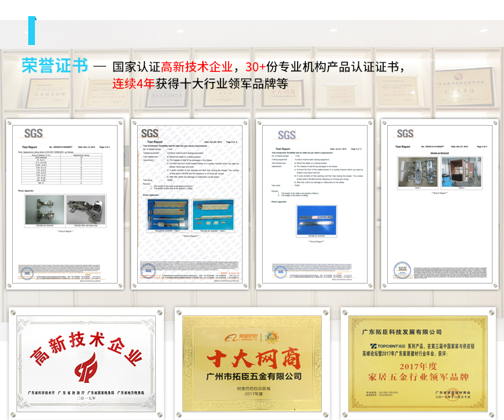Click the SGS logo on the cabinet-photo report
The height and width of the screenshot is (420, 504).
(x=405, y=133)
